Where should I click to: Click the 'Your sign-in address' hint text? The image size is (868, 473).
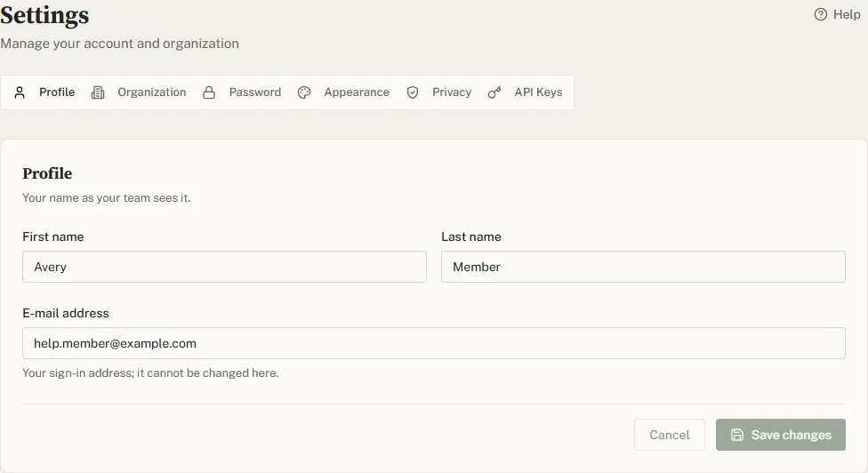click(x=150, y=373)
